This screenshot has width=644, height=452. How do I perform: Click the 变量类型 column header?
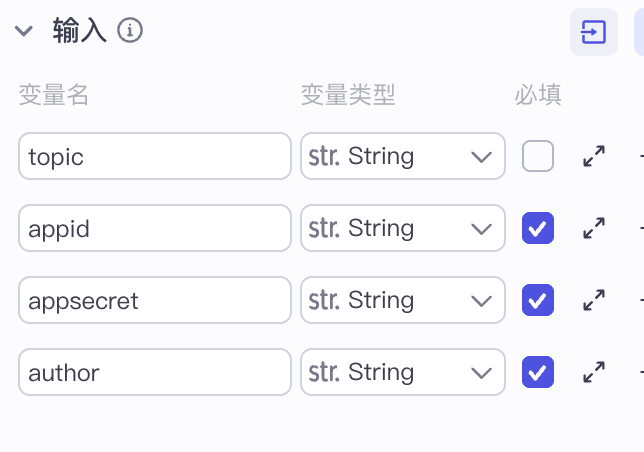348,95
